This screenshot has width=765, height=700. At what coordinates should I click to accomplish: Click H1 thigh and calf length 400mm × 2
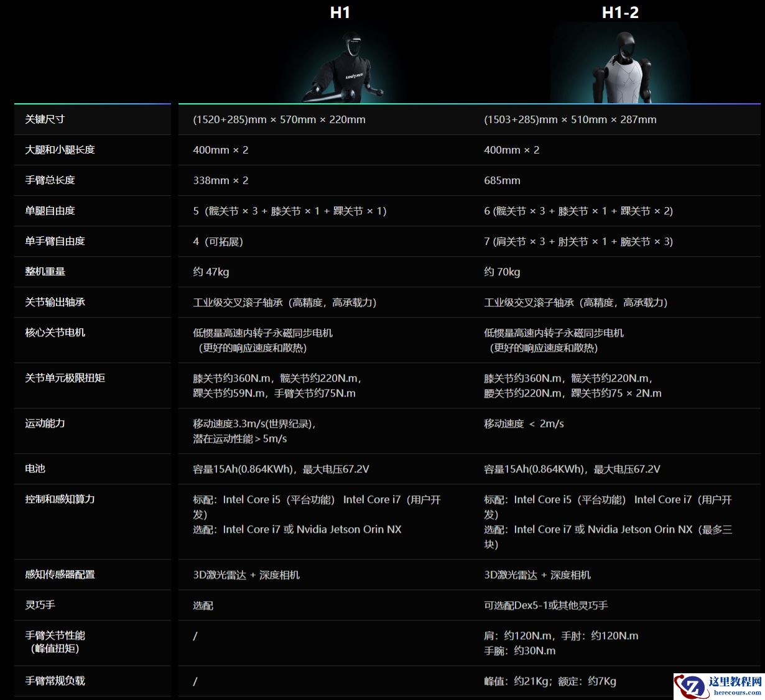[221, 150]
